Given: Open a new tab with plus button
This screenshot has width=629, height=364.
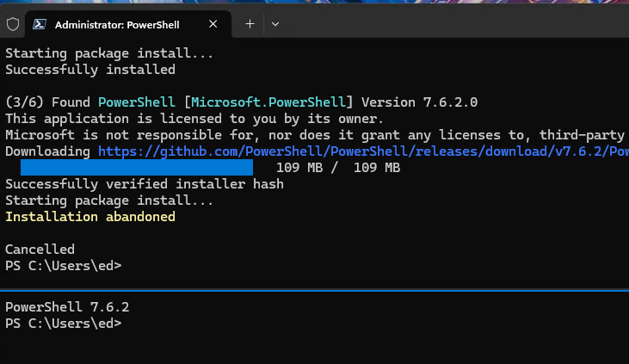Looking at the screenshot, I should coord(250,24).
